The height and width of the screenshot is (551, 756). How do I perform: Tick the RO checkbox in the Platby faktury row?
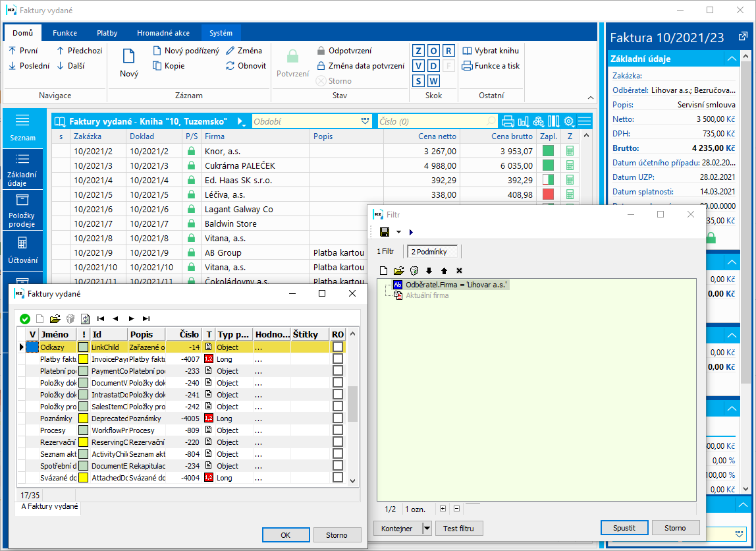[337, 359]
